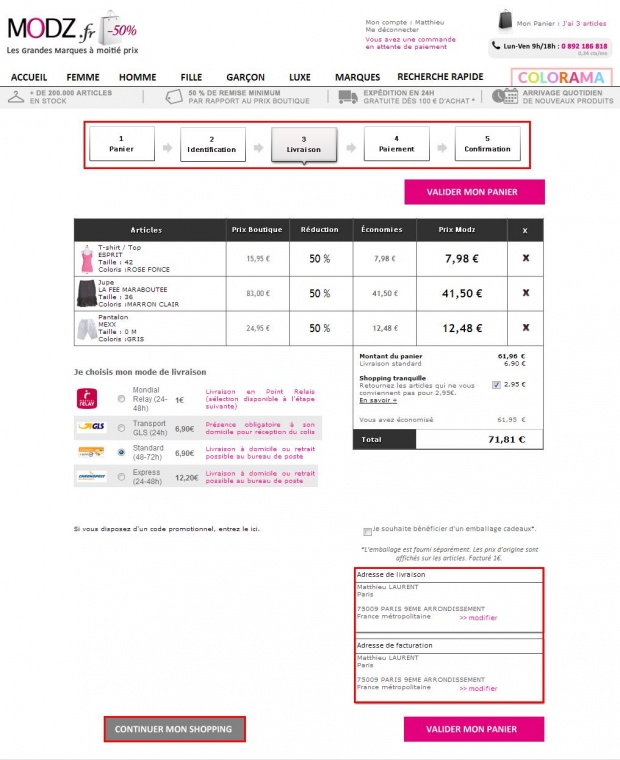This screenshot has width=620, height=760.
Task: Choose Express (24-48h) delivery radio button
Action: click(x=122, y=477)
